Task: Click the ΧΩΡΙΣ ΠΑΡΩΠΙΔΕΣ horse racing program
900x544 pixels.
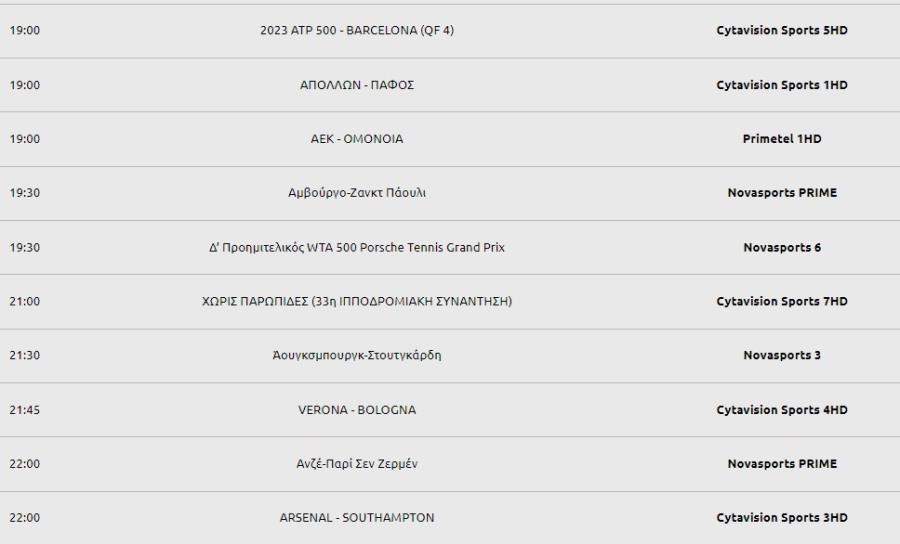Action: point(356,301)
